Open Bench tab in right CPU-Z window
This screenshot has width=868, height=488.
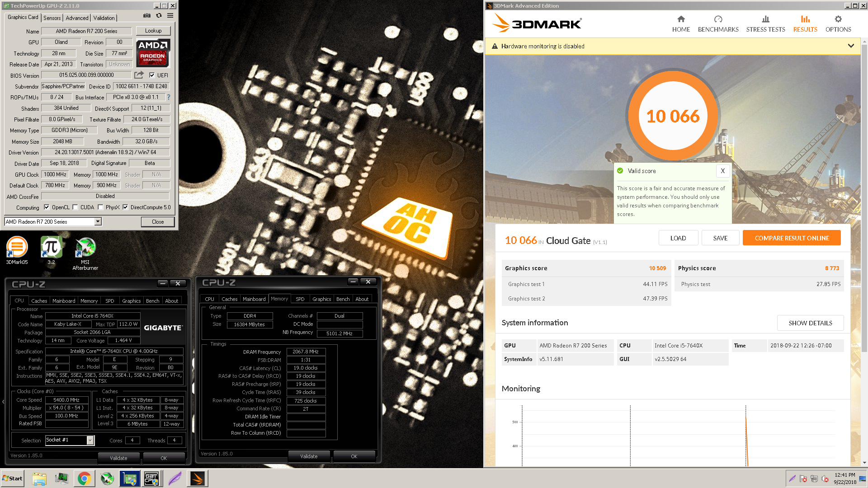point(343,299)
